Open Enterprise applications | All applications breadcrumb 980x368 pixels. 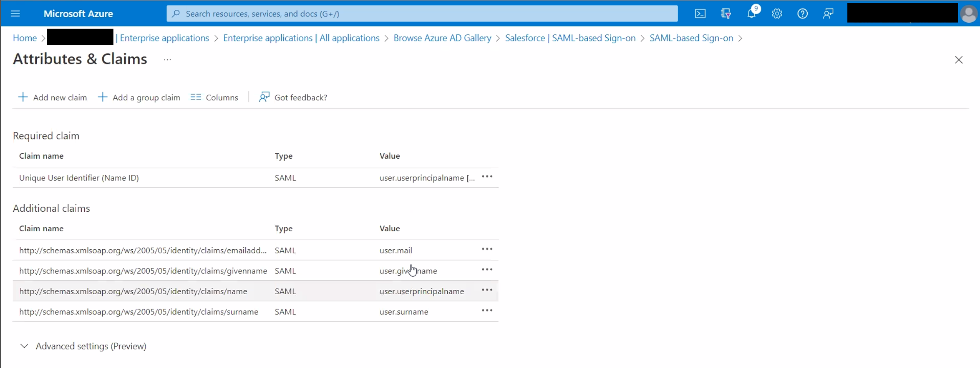301,38
